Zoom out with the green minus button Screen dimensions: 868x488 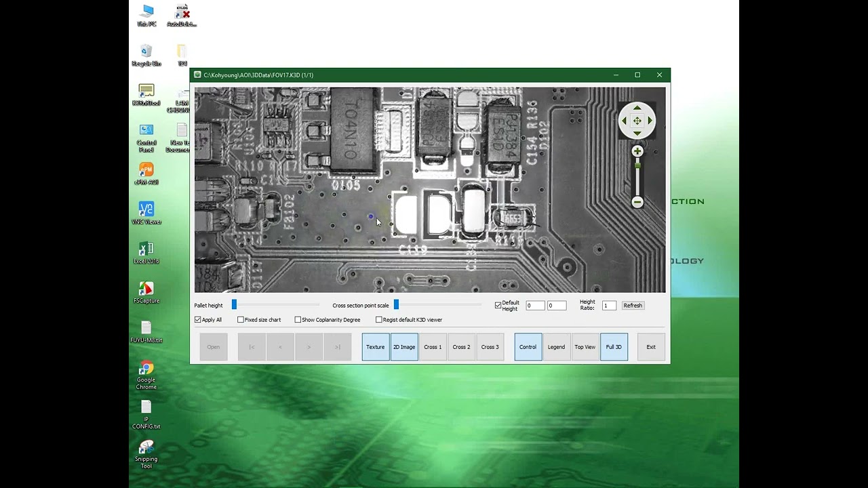637,202
